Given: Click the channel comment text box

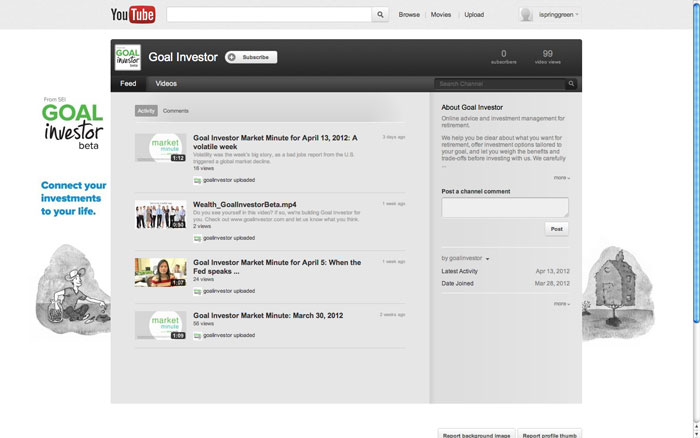Looking at the screenshot, I should pyautogui.click(x=505, y=208).
